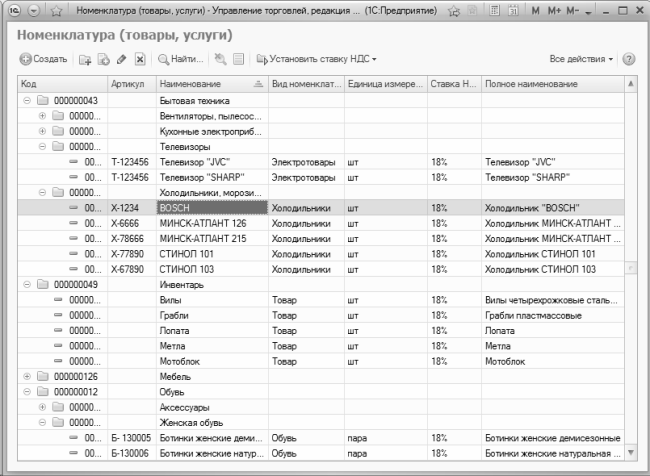Collapse the Бытовая техника group
650x476 pixels.
(27, 100)
